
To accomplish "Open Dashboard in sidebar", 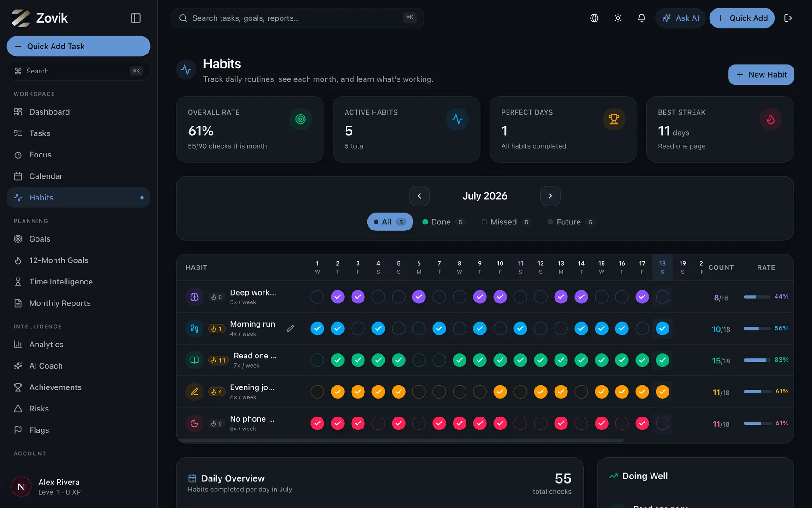I will tap(78, 112).
